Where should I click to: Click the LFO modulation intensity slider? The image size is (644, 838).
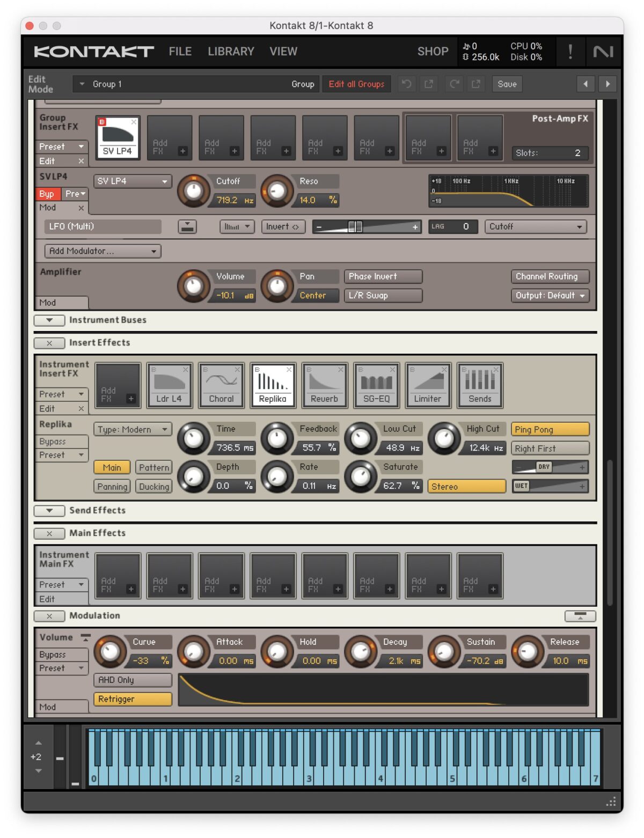coord(367,226)
